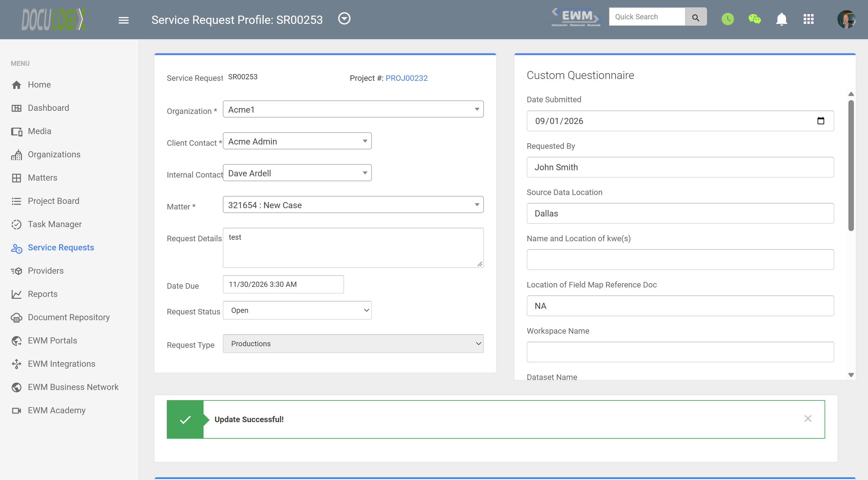The image size is (868, 480).
Task: Click the Doculogix logo
Action: pos(53,20)
